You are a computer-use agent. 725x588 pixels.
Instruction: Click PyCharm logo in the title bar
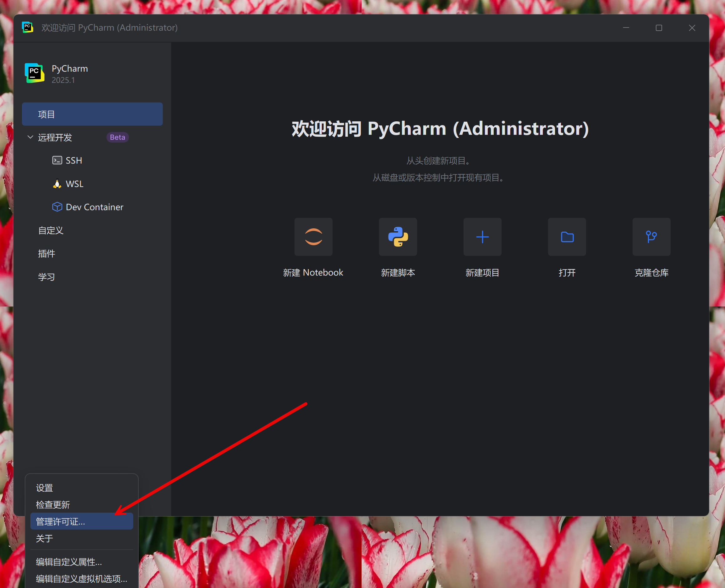click(28, 28)
